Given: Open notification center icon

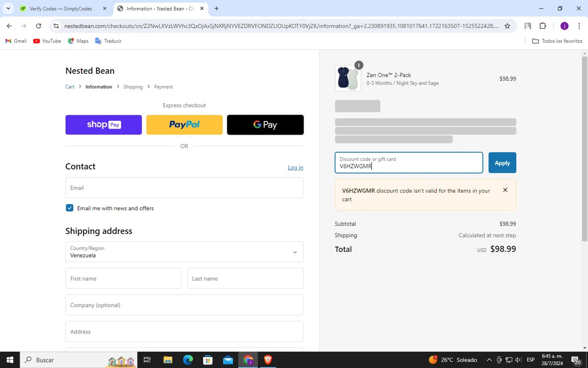Looking at the screenshot, I should 576,360.
